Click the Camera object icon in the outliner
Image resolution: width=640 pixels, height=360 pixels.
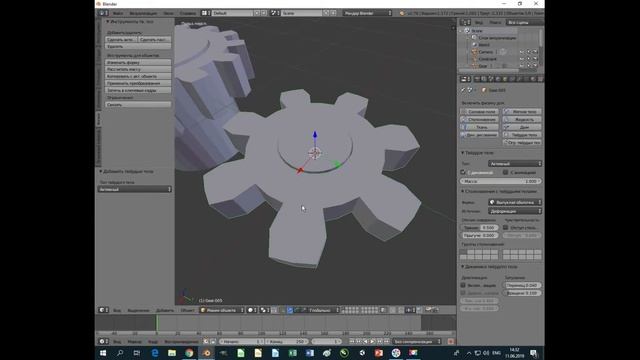coord(474,52)
